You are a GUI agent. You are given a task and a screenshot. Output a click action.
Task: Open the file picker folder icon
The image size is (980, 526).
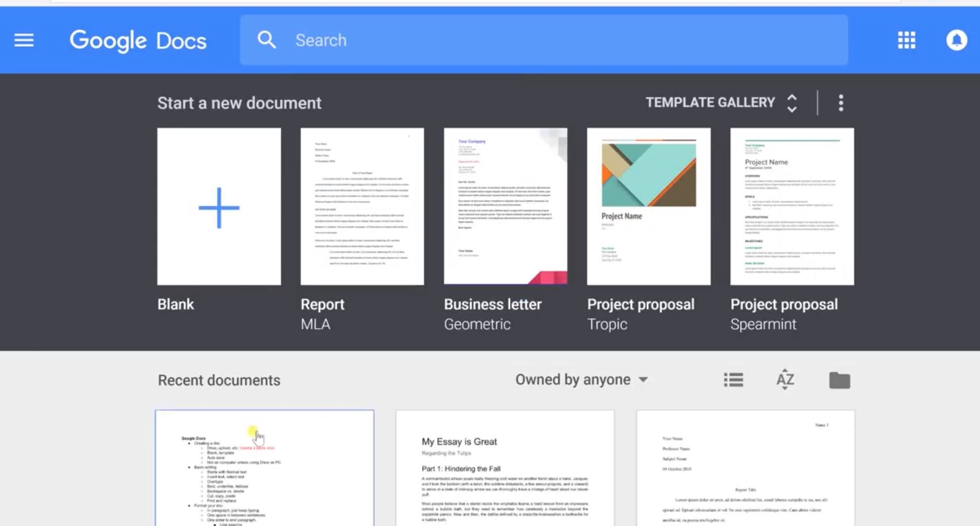coord(840,379)
